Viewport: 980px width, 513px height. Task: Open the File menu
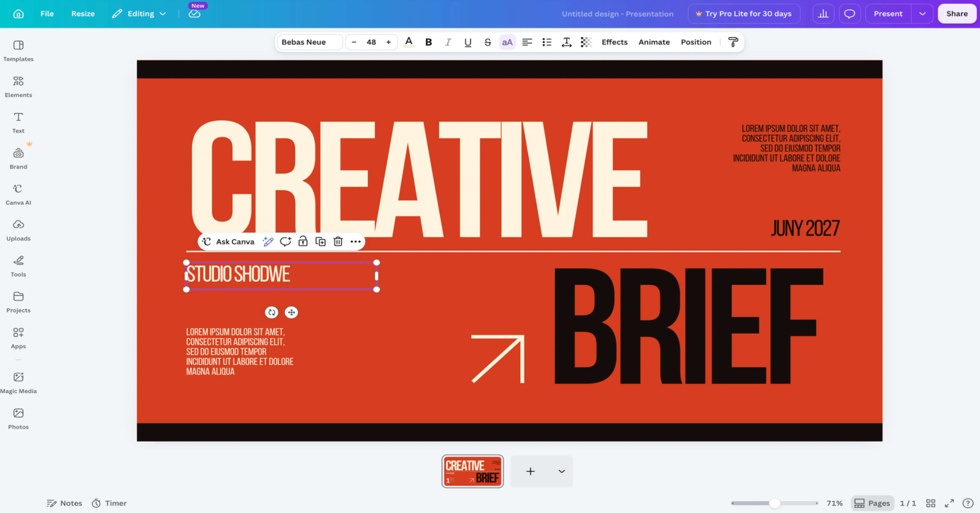[47, 14]
